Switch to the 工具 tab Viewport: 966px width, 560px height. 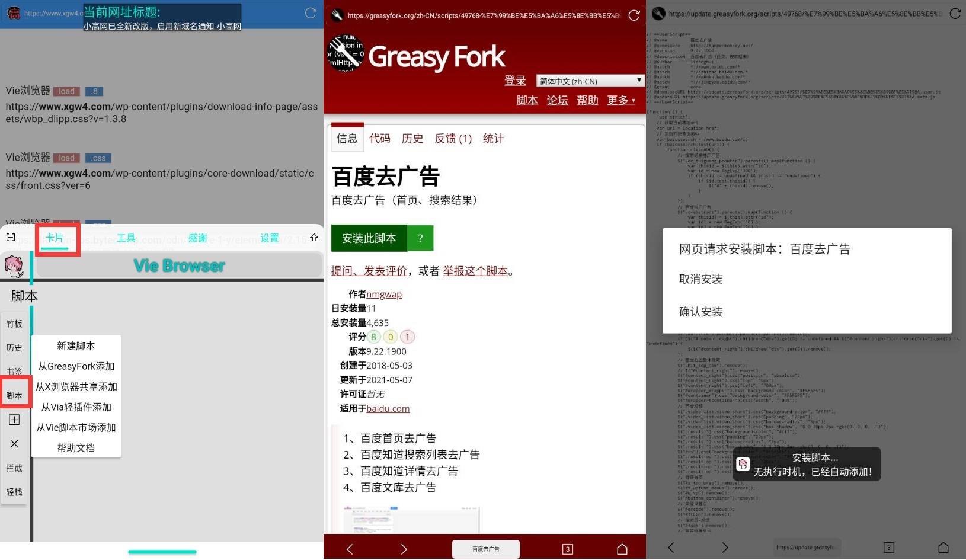pos(126,238)
